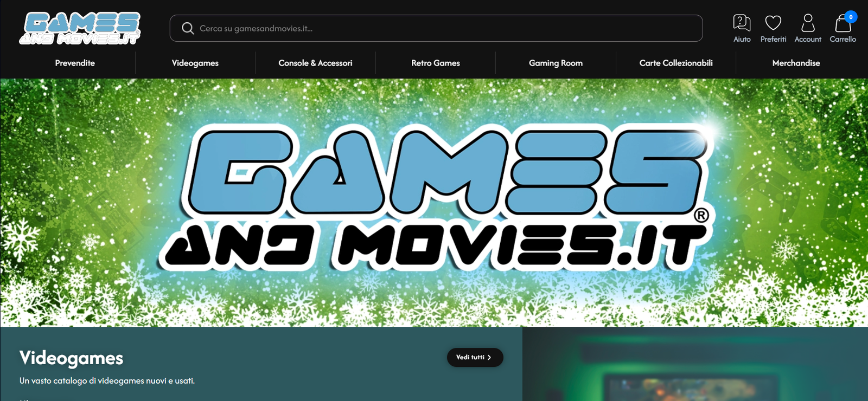This screenshot has height=401, width=868.
Task: Open Carte Collezionabili menu
Action: pyautogui.click(x=676, y=63)
